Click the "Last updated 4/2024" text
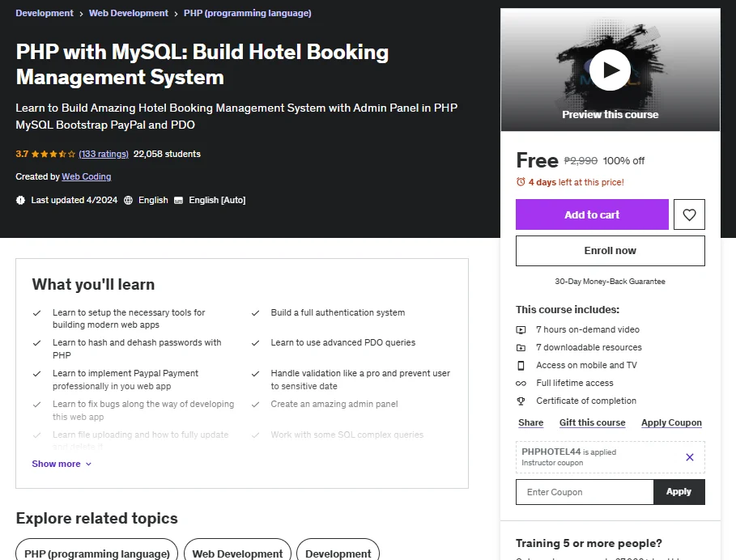The width and height of the screenshot is (736, 560). [x=74, y=200]
